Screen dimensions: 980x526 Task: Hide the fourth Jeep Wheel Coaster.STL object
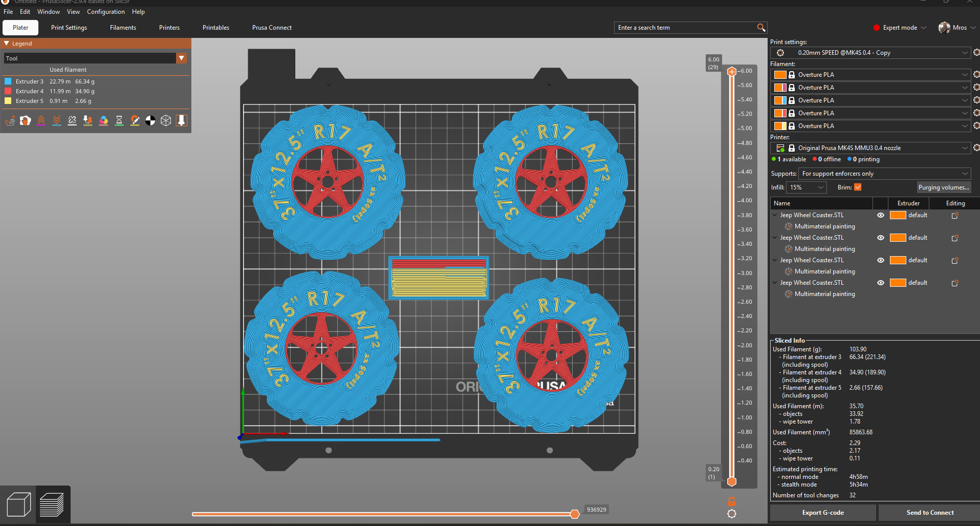(881, 283)
